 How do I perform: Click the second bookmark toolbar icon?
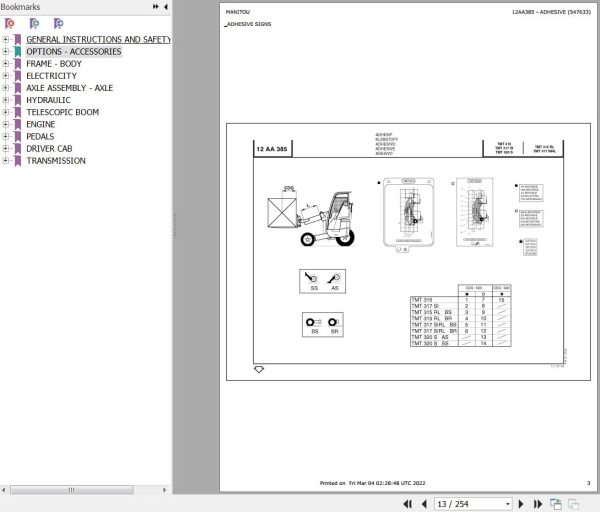(x=34, y=24)
